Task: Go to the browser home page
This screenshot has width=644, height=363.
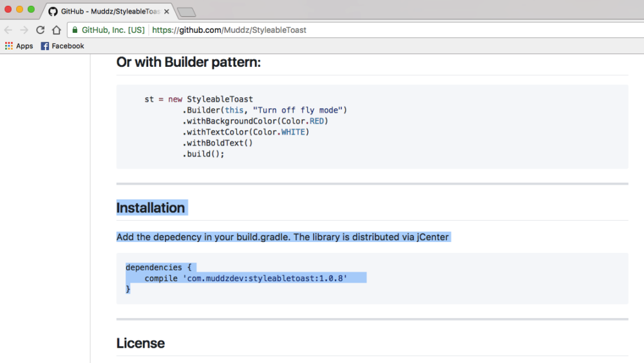Action: pyautogui.click(x=57, y=30)
